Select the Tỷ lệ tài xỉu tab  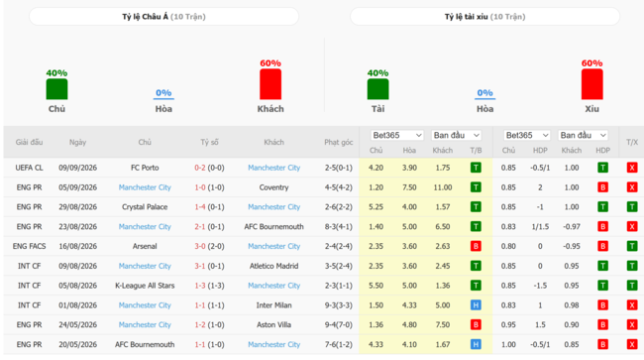pos(485,17)
